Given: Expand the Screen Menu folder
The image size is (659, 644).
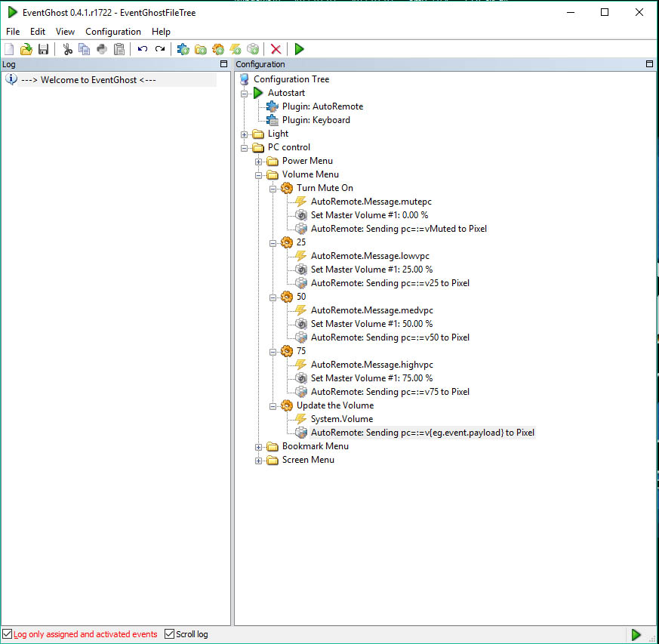Looking at the screenshot, I should [258, 461].
